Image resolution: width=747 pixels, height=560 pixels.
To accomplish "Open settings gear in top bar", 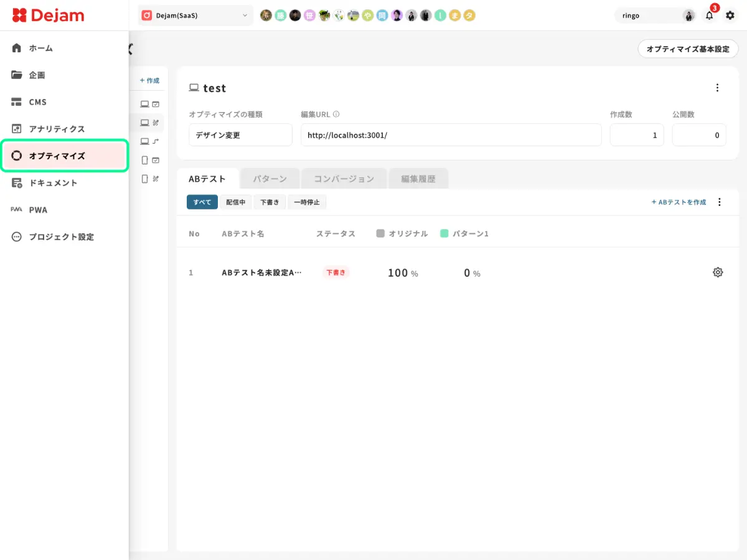I will click(730, 16).
